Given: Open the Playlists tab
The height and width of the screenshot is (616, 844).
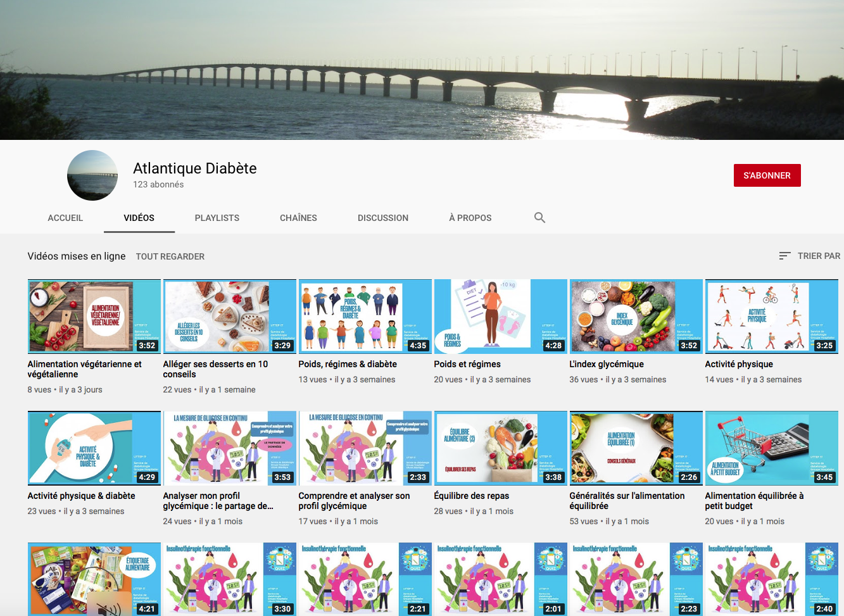Looking at the screenshot, I should coord(217,218).
